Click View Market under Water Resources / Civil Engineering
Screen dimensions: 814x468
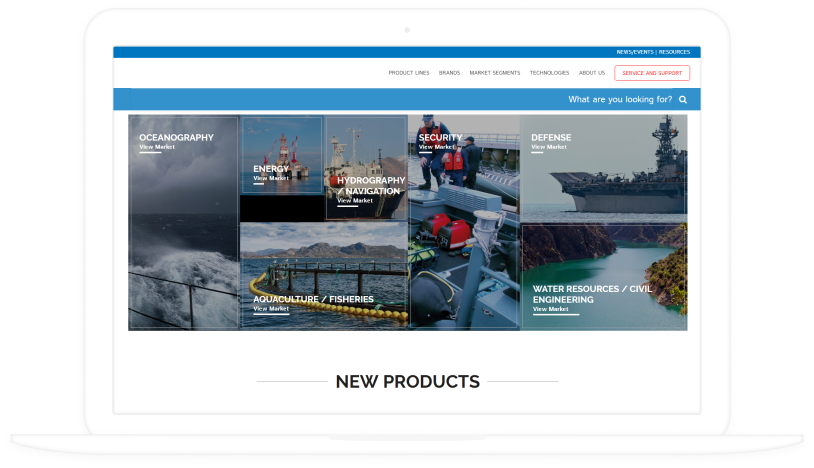point(550,309)
